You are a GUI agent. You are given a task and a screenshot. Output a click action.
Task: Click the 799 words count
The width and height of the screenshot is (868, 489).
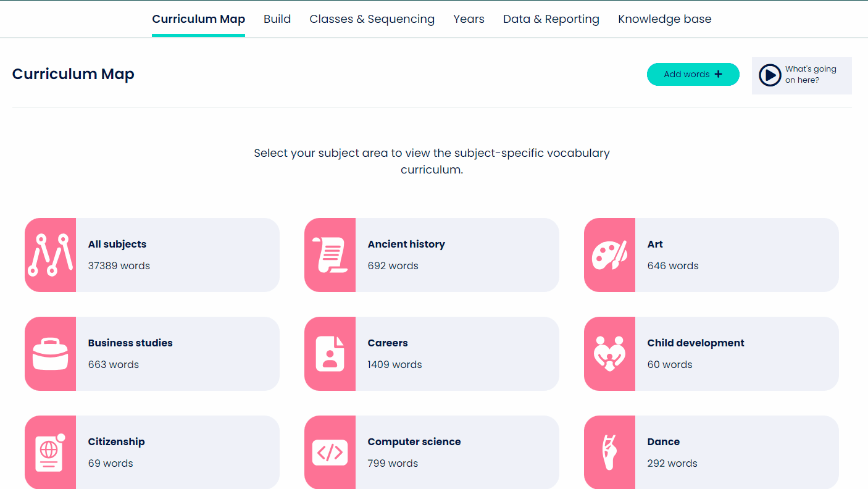(393, 463)
